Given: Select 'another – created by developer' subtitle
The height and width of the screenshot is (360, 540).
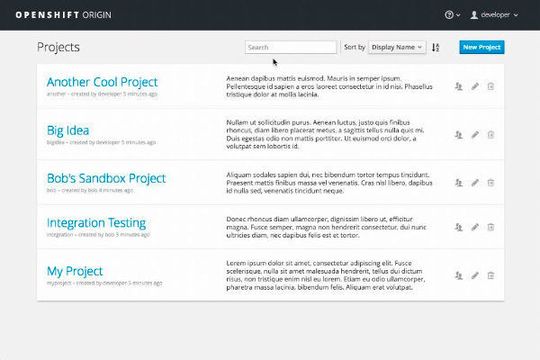Looking at the screenshot, I should coord(102,94).
